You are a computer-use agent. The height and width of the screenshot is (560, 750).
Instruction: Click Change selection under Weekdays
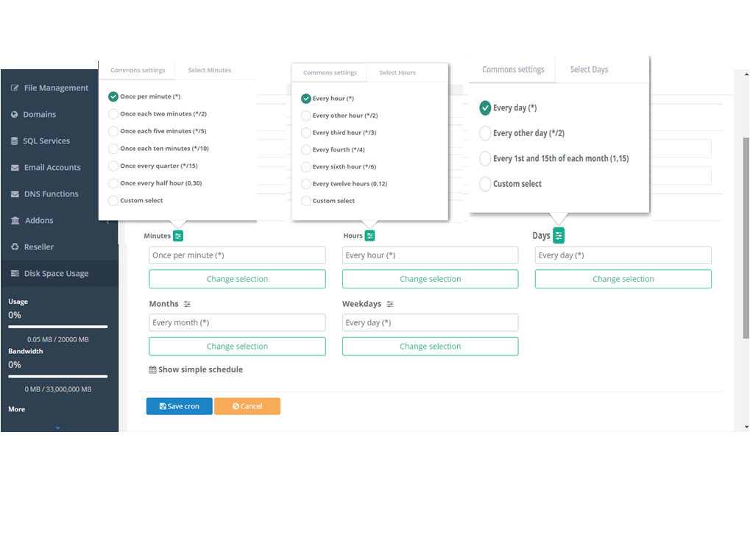(431, 347)
